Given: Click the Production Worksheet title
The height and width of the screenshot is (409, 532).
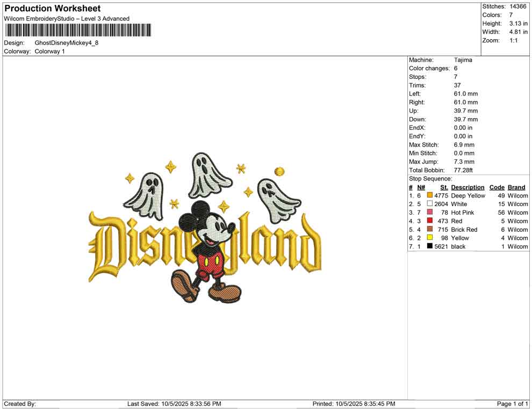Looking at the screenshot, I should pos(53,9).
